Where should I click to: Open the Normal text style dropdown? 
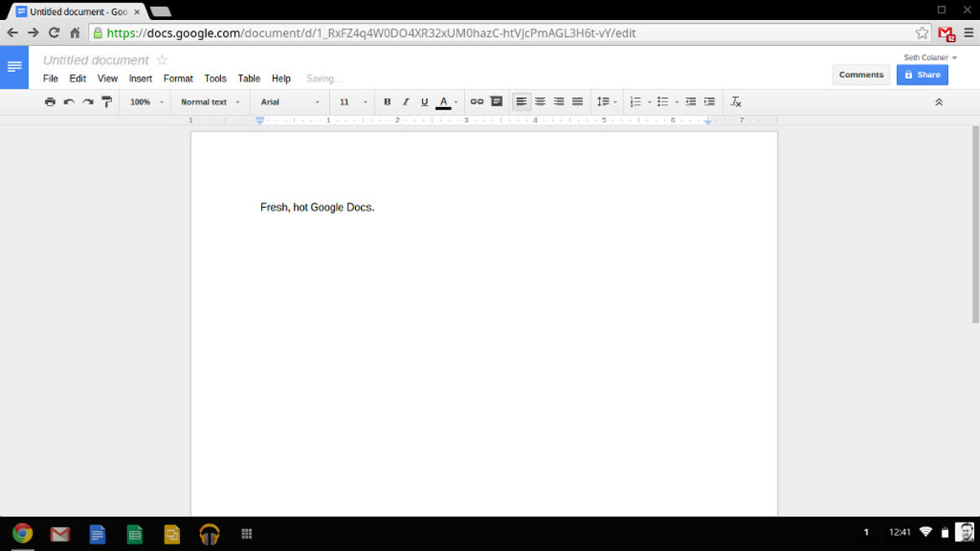click(x=210, y=102)
